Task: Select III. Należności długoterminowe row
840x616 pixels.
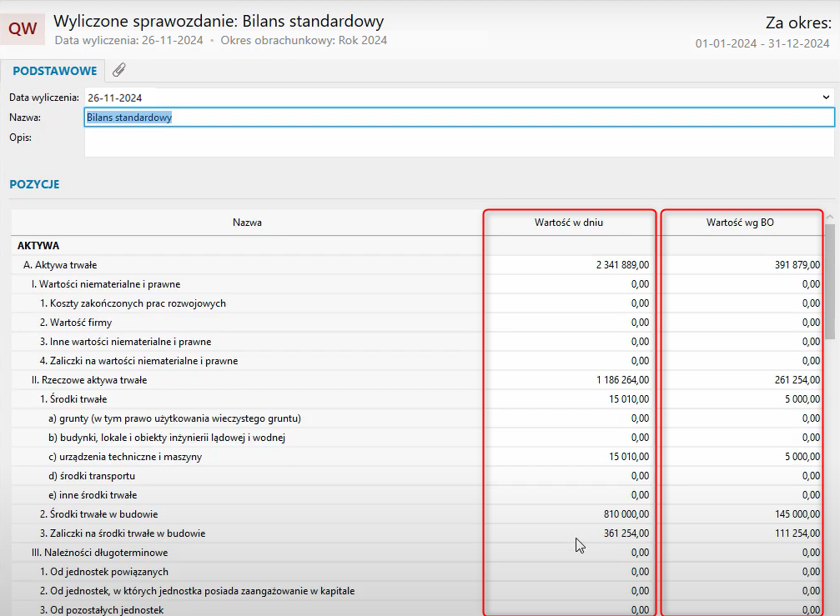Action: coord(417,553)
